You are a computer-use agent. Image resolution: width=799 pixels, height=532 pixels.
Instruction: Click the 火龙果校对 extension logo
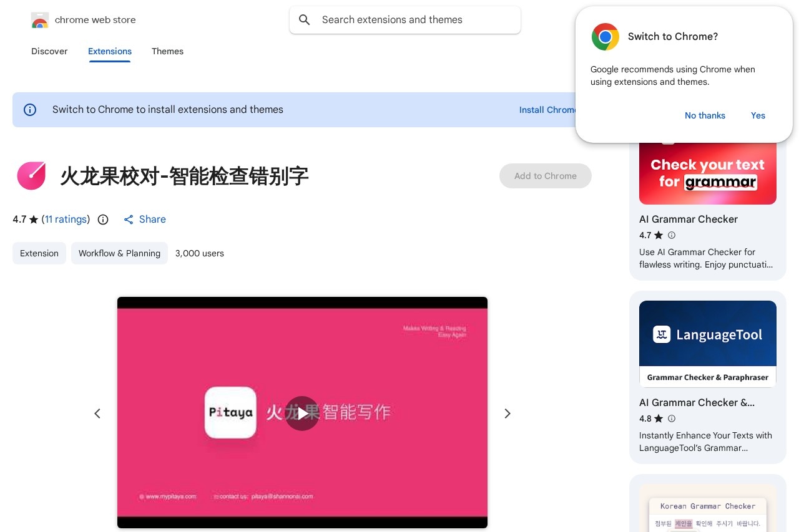click(31, 176)
